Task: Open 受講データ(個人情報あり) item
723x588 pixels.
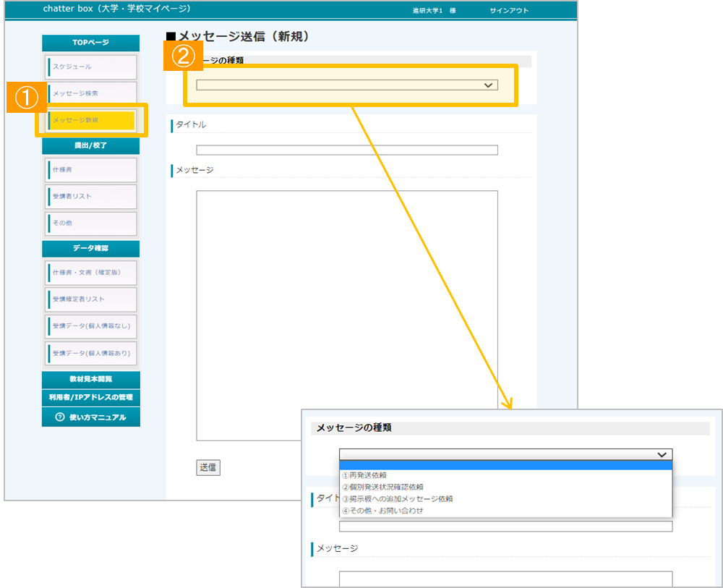Action: [x=90, y=353]
